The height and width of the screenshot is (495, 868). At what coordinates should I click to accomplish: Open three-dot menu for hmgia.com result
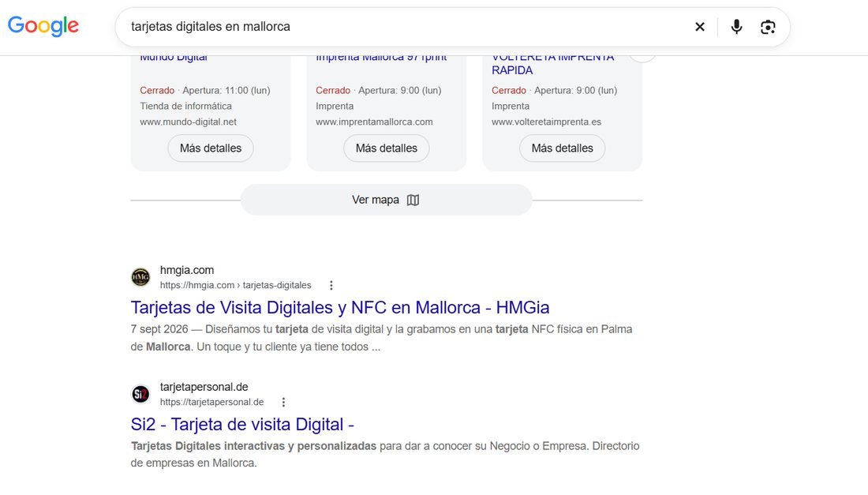tap(331, 285)
